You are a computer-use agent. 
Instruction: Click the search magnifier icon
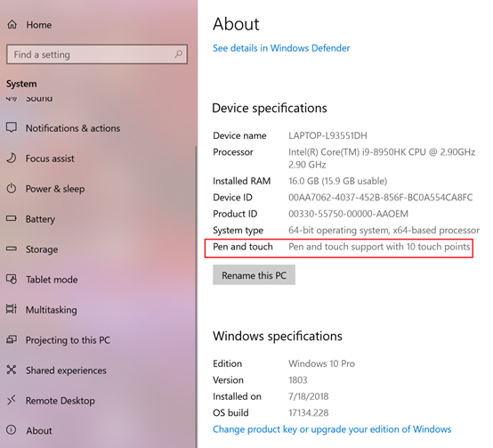178,54
